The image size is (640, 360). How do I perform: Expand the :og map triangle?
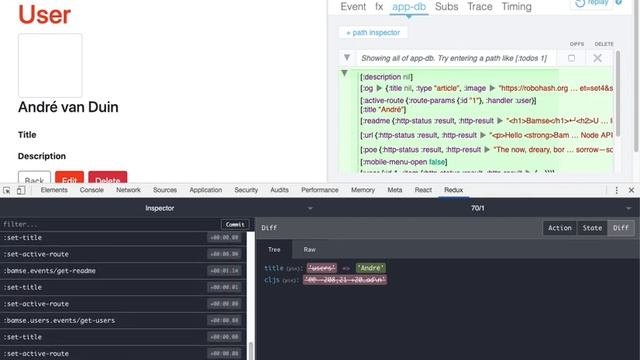pos(379,88)
